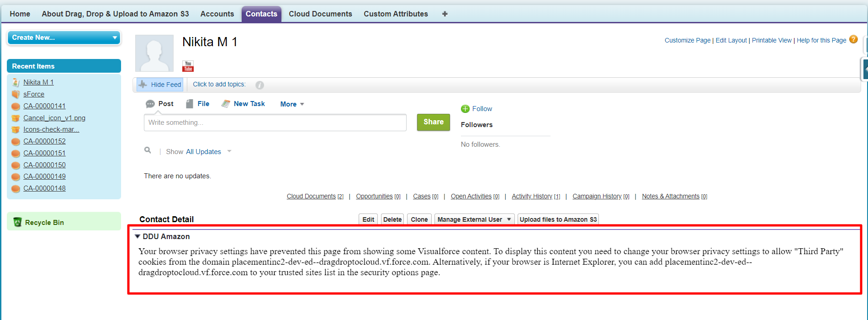Click the Recycle Bin icon
The image size is (868, 320).
pos(17,222)
